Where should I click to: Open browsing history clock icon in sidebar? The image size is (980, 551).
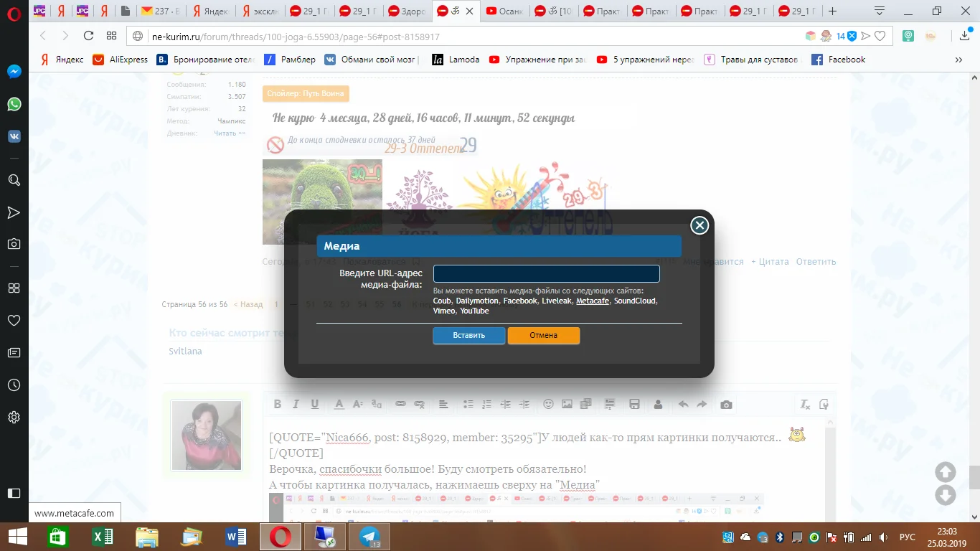coord(14,385)
